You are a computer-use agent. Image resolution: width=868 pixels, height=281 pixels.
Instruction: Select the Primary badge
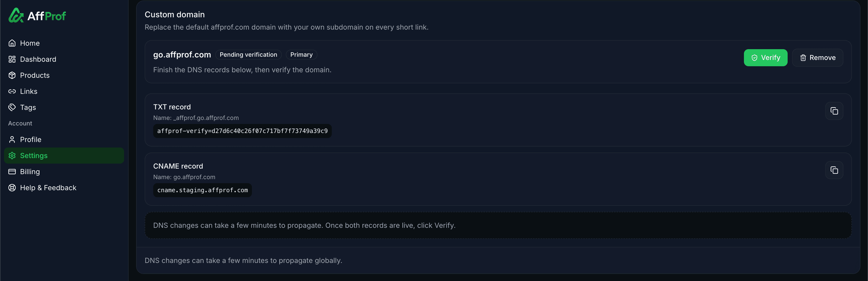pyautogui.click(x=301, y=54)
